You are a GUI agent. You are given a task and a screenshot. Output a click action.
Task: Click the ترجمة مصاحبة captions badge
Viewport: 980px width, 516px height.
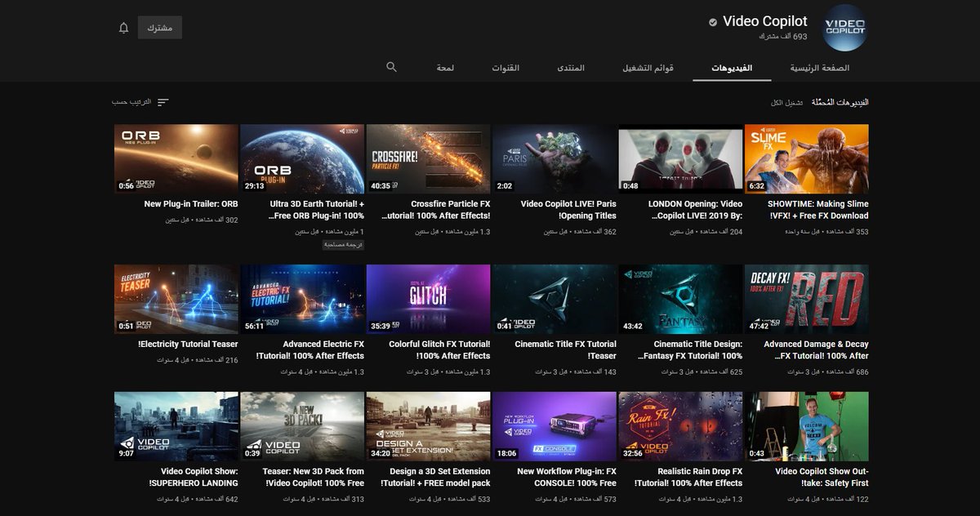(343, 244)
